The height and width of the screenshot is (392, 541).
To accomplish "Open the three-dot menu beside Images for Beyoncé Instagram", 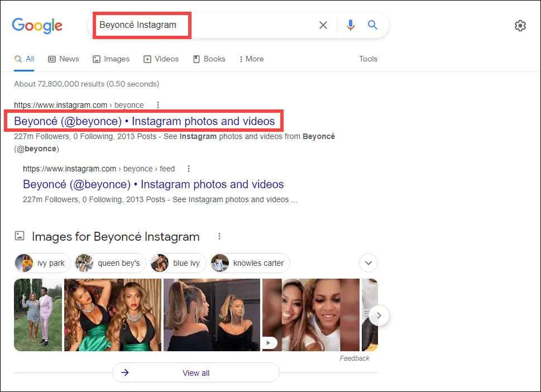I will [219, 236].
